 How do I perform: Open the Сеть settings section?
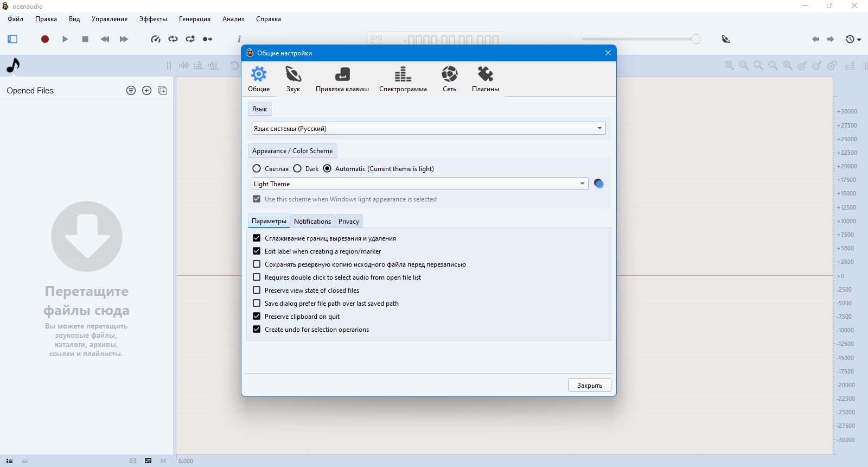449,79
